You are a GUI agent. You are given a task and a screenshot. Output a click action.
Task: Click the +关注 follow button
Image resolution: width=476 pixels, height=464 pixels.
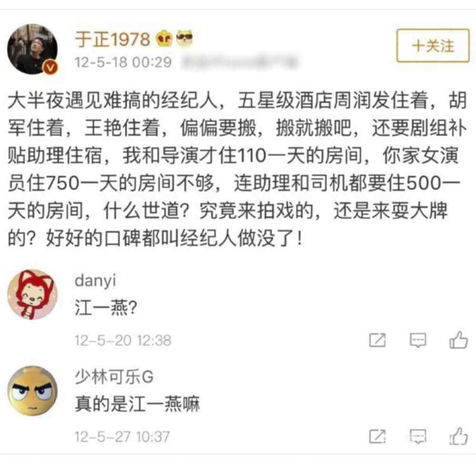433,46
